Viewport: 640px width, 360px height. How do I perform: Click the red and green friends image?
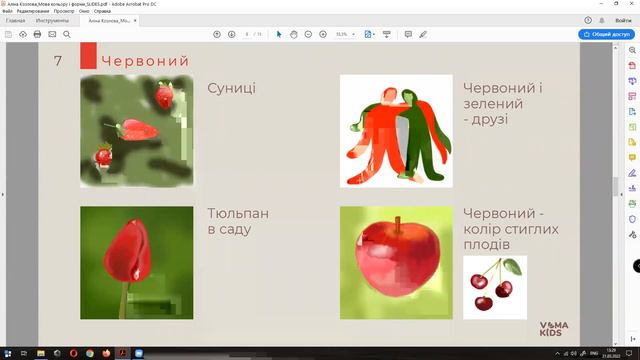(396, 131)
